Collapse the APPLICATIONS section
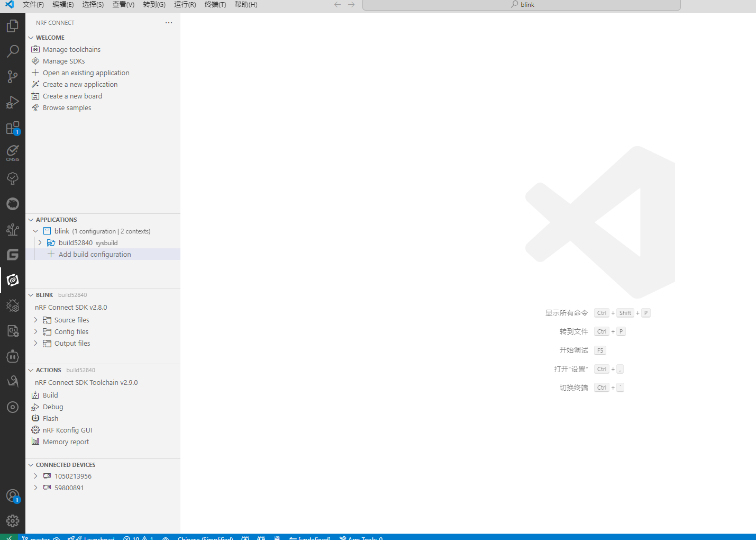Viewport: 756px width, 540px height. [x=31, y=220]
